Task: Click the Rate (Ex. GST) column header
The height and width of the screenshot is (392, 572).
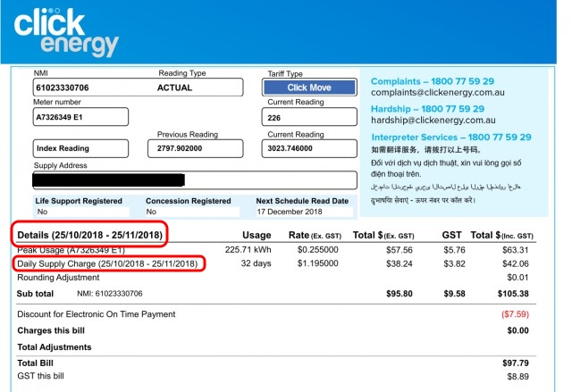Action: tap(315, 236)
